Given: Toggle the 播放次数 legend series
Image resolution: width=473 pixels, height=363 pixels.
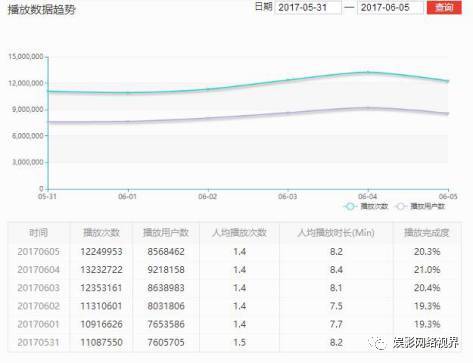Looking at the screenshot, I should [x=366, y=206].
